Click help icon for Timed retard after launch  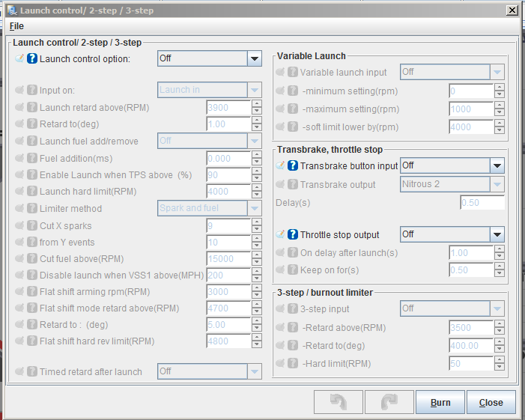[32, 371]
